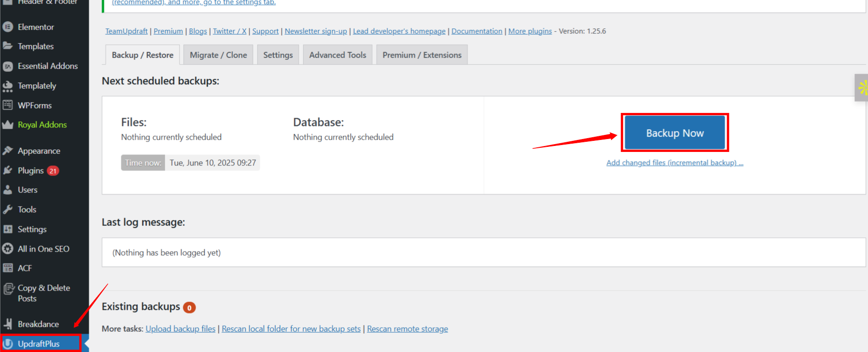868x352 pixels.
Task: Click the ACF grid icon
Action: [x=8, y=268]
